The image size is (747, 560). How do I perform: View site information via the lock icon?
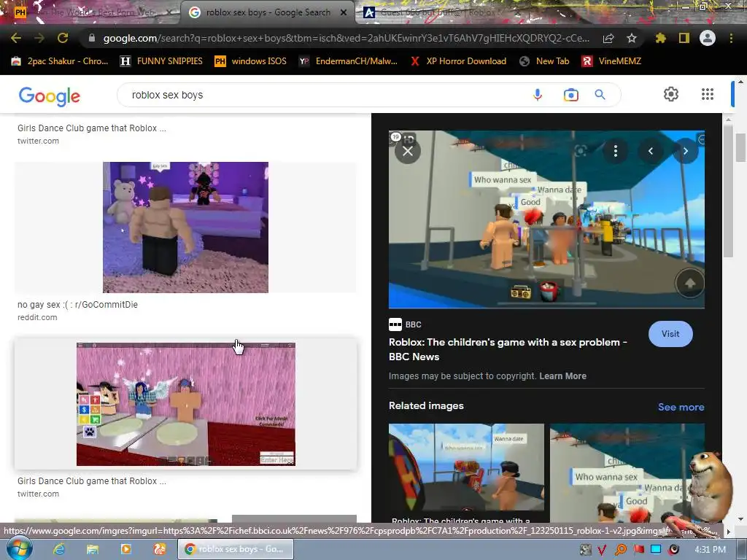tap(92, 38)
